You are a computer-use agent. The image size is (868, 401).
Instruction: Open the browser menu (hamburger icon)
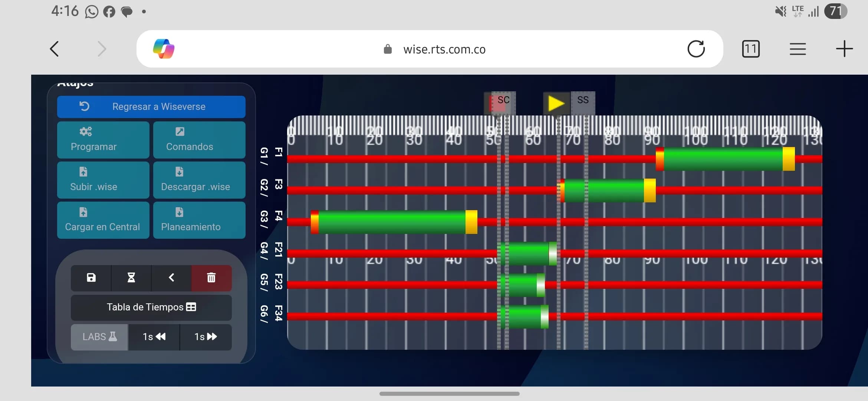(x=798, y=49)
